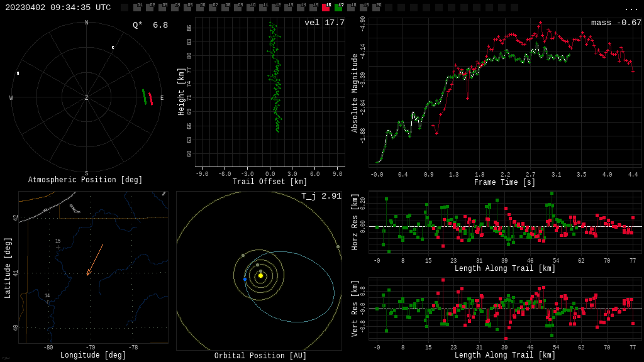Select station indicator 13 in the top bar
This screenshot has height=362, width=644.
tap(288, 7)
